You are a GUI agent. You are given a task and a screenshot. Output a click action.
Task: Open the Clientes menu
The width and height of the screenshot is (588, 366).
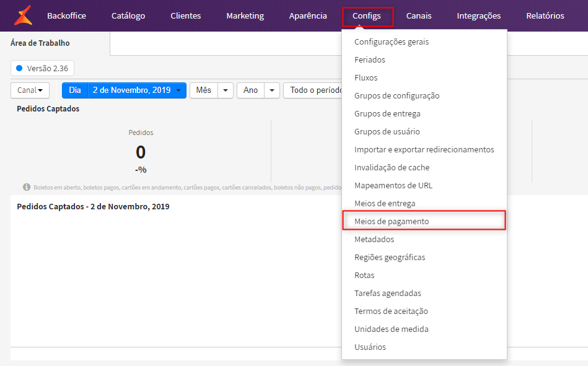pyautogui.click(x=186, y=15)
